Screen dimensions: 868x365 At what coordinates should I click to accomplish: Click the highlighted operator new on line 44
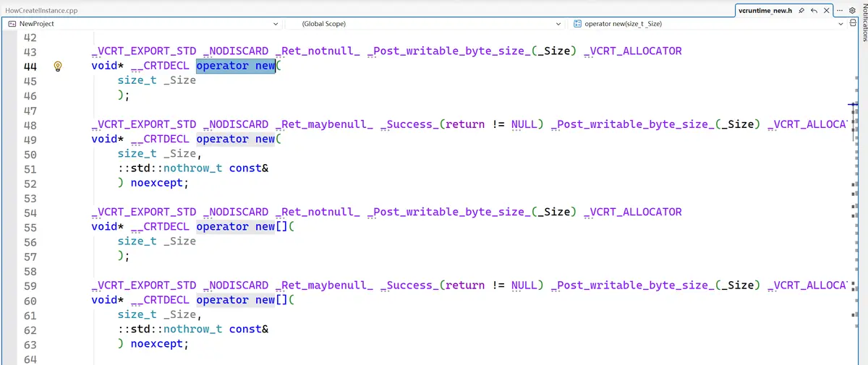[236, 66]
